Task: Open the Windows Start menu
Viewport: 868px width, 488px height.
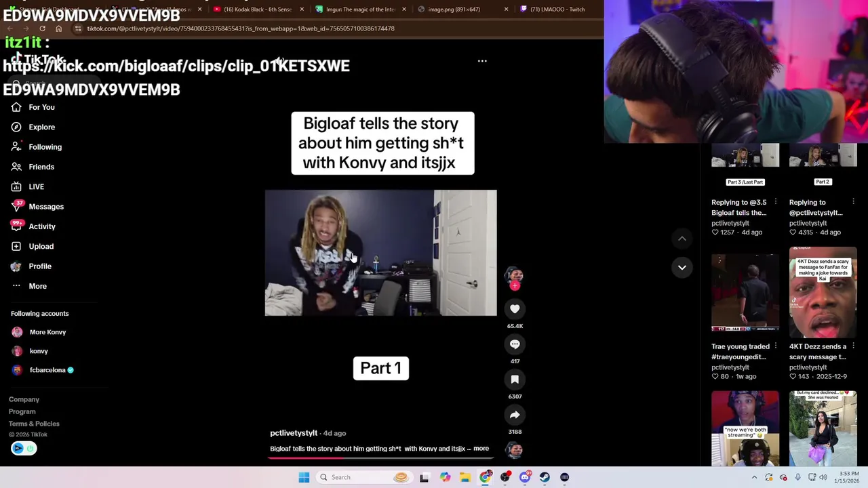Action: (304, 477)
